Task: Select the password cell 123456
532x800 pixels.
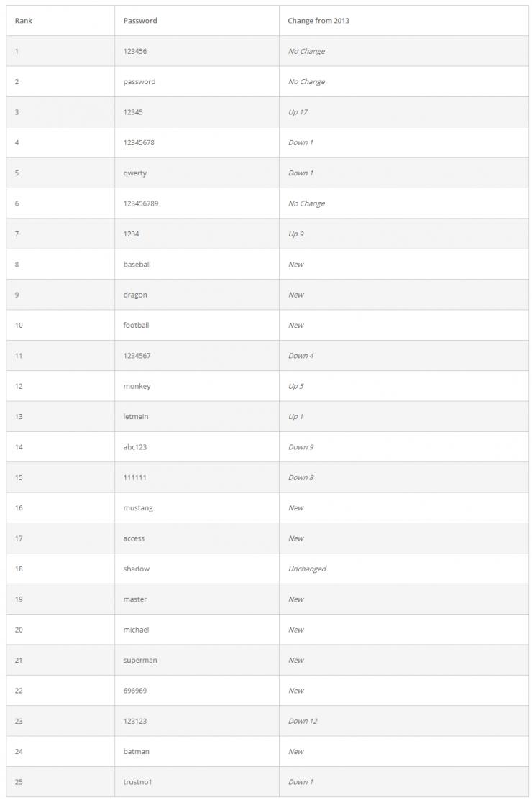Action: tap(135, 51)
